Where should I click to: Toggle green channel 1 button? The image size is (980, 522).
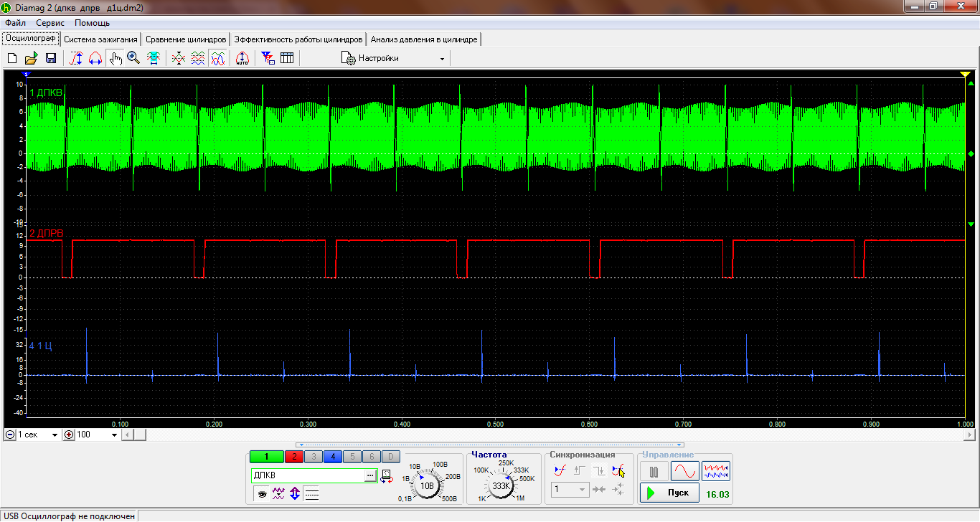tap(266, 457)
